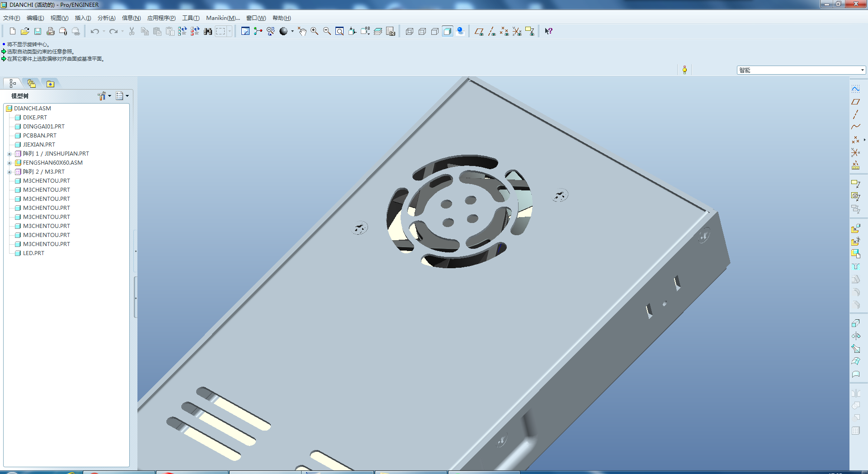This screenshot has height=474, width=868.
Task: Switch to Wireframe display mode
Action: 410,31
